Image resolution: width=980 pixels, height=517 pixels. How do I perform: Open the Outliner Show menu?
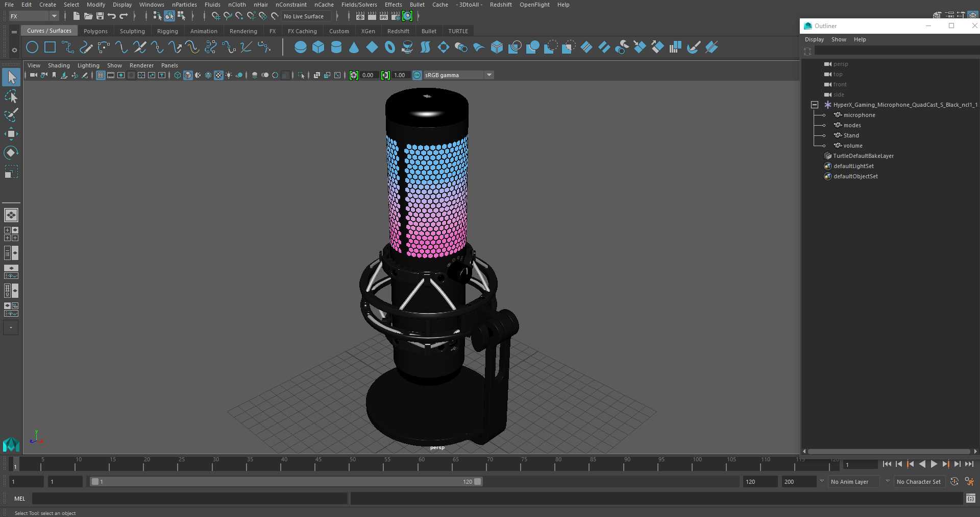[x=839, y=39]
